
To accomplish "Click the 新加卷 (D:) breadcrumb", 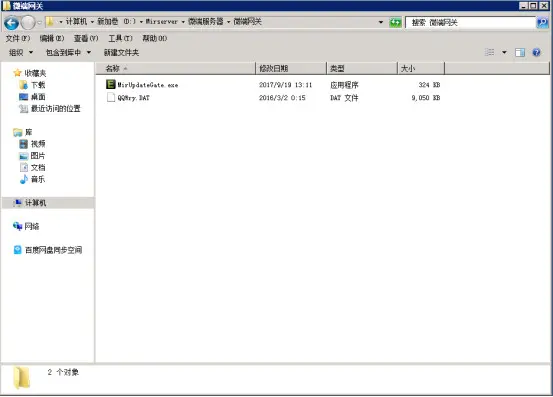I will click(116, 22).
